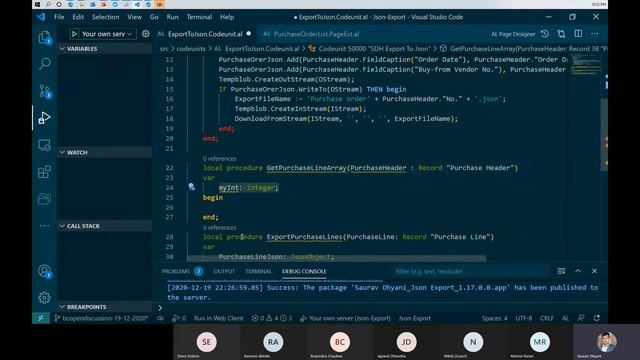Click the AL Page Designer button
Image resolution: width=640 pixels, height=360 pixels.
pos(513,34)
